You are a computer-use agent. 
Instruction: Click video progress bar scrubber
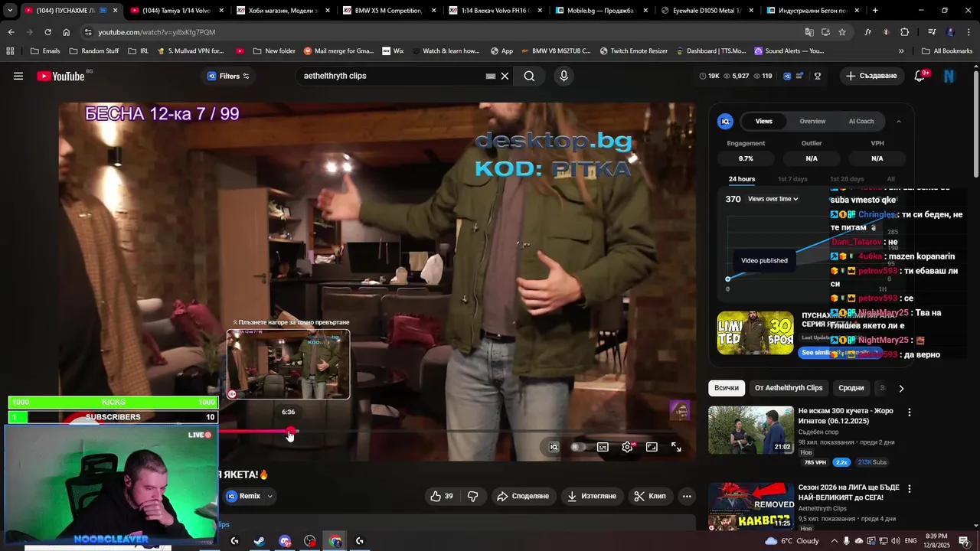[x=291, y=432]
